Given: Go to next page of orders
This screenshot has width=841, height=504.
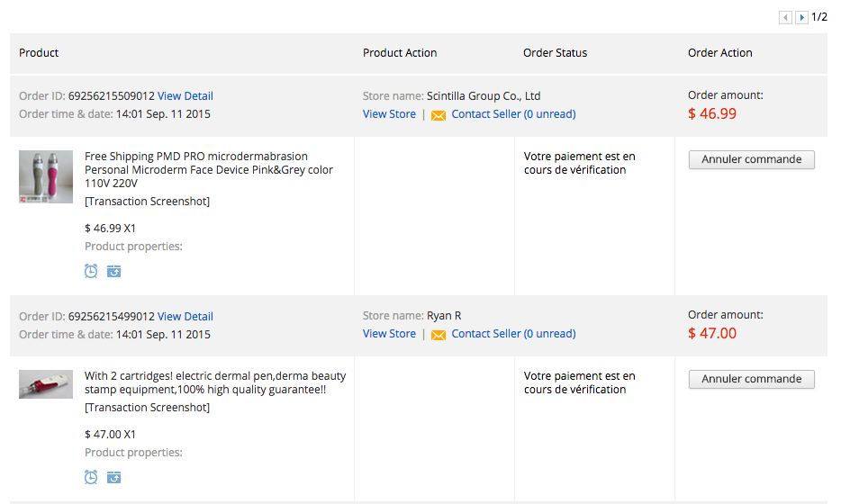Looking at the screenshot, I should click(x=801, y=17).
